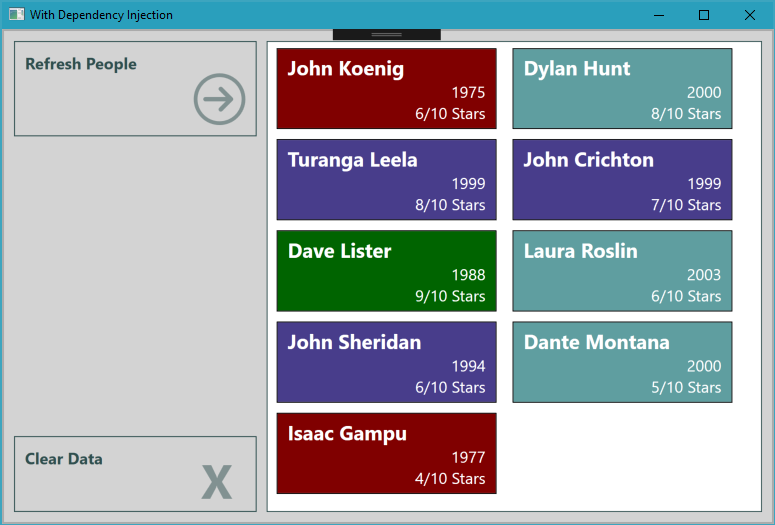Click the 'With Dependency Injection' window title

click(101, 15)
